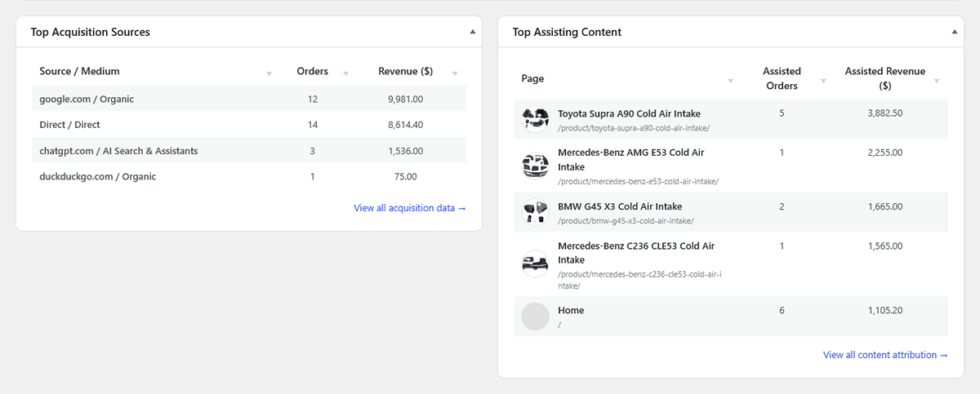The height and width of the screenshot is (394, 980).
Task: Select the duckduckgo.com / Organic row
Action: [x=249, y=176]
